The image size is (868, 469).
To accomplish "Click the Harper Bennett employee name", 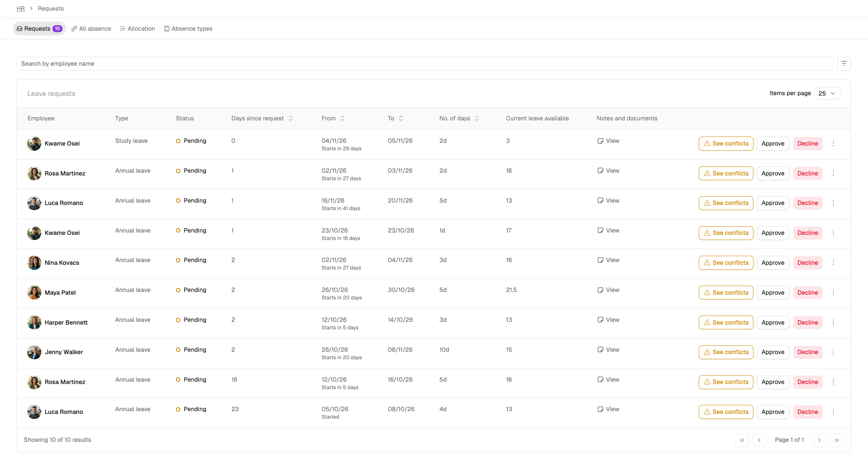I will [66, 323].
